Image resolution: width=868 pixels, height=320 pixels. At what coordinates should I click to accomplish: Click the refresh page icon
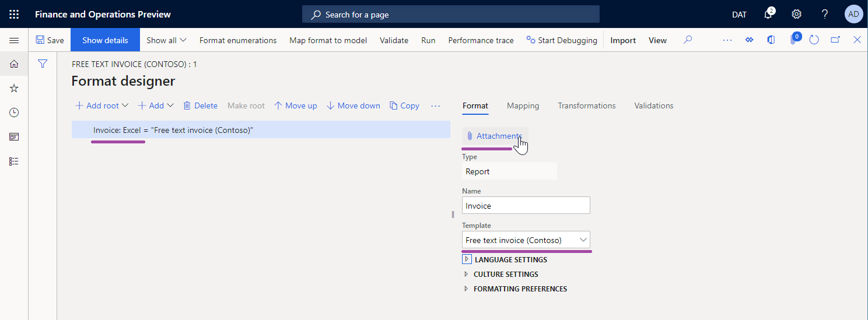[814, 40]
